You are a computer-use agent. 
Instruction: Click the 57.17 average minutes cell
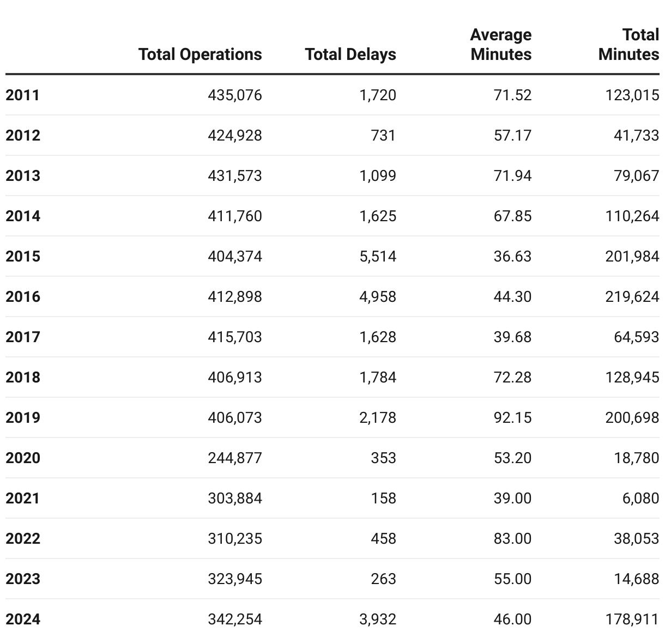(512, 136)
